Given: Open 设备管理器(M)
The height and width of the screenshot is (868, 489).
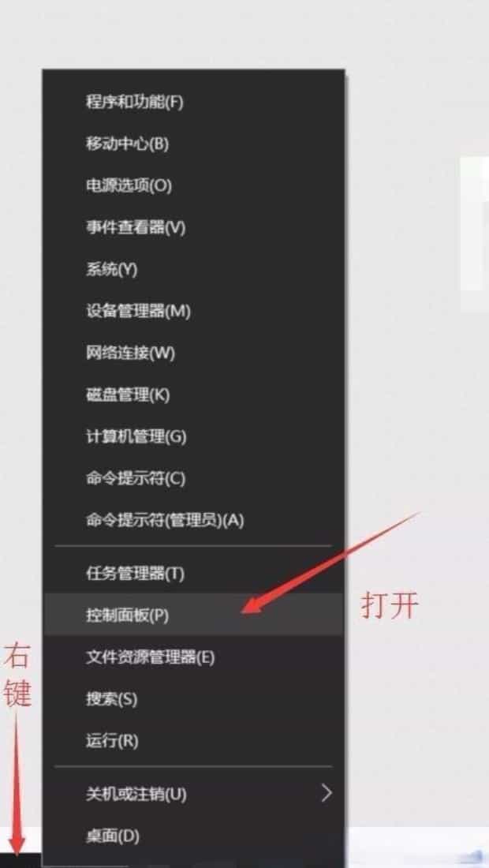Looking at the screenshot, I should coord(193,311).
